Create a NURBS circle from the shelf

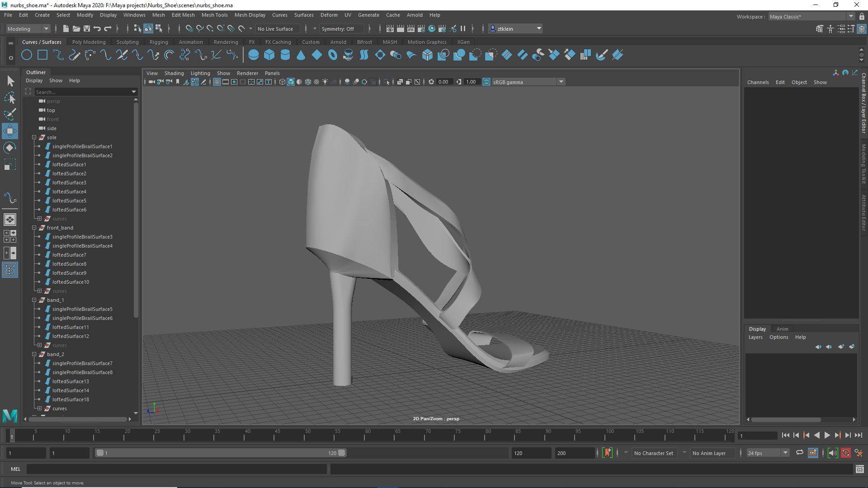(x=27, y=55)
